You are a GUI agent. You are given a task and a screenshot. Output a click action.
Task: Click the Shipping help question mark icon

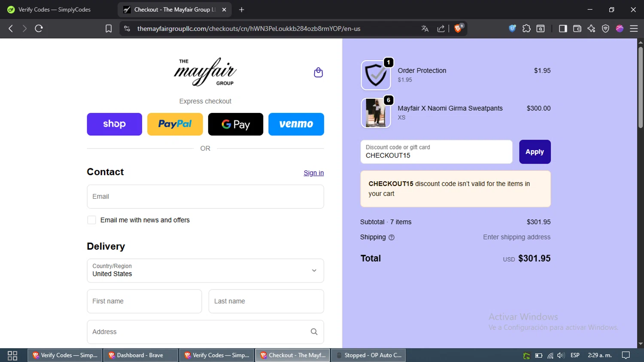click(392, 237)
